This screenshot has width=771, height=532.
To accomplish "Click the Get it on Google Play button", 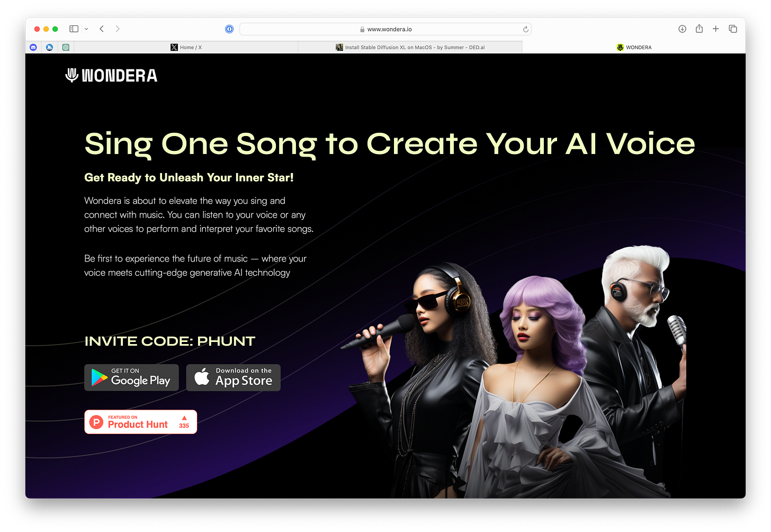I will pyautogui.click(x=131, y=377).
